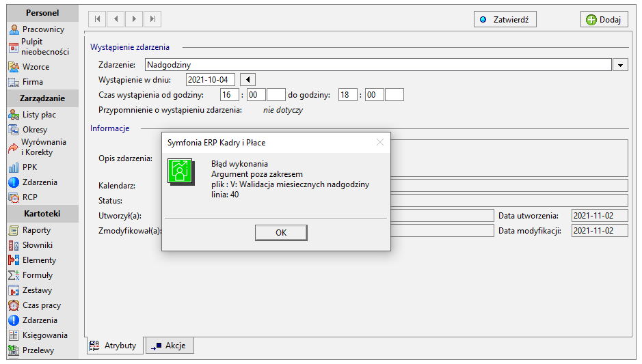Go to first record navigation arrow
Image resolution: width=642 pixels, height=364 pixels.
[98, 19]
